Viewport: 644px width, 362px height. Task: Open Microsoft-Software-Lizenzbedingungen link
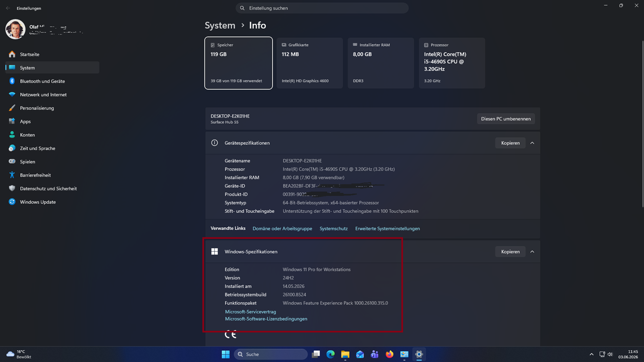pyautogui.click(x=266, y=319)
